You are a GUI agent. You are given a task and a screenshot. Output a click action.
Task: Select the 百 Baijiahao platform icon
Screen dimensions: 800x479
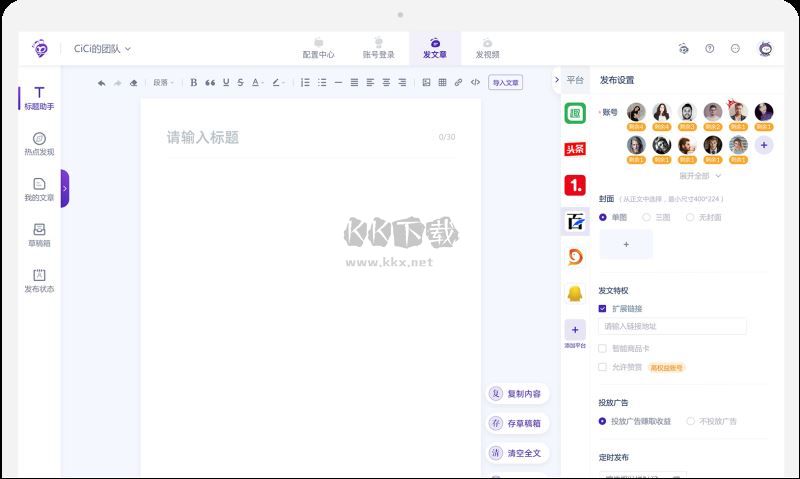pos(575,221)
